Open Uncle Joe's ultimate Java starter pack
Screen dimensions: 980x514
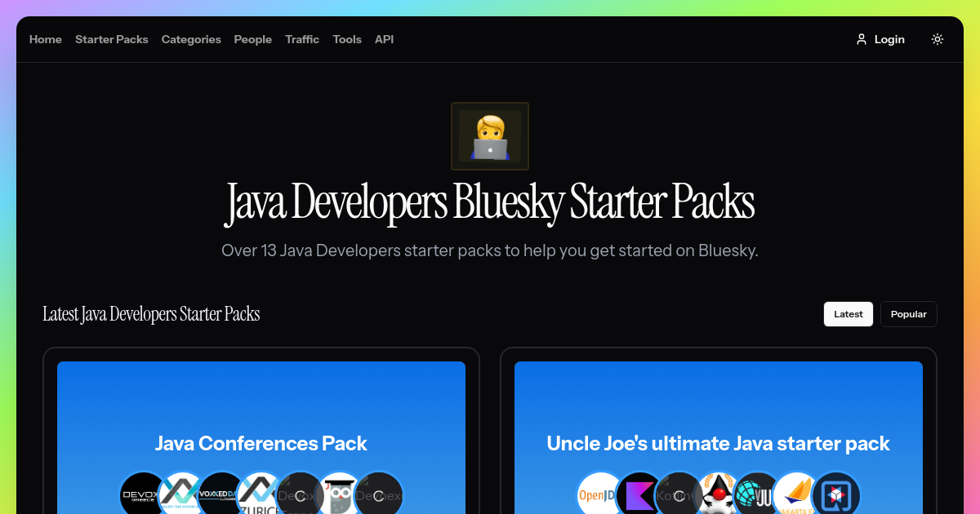(718, 443)
